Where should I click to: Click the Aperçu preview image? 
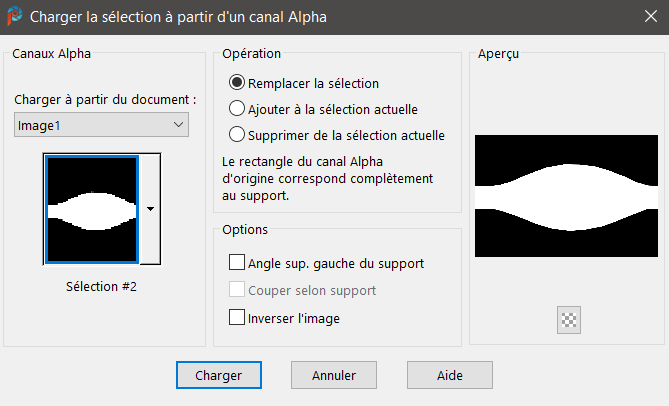click(568, 195)
